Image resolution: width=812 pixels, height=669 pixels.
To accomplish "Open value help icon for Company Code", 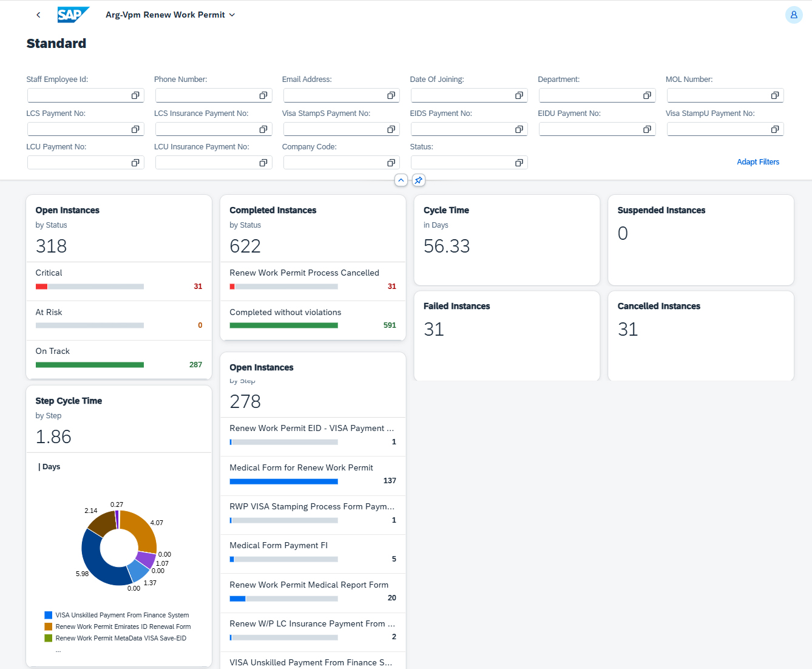I will click(391, 163).
